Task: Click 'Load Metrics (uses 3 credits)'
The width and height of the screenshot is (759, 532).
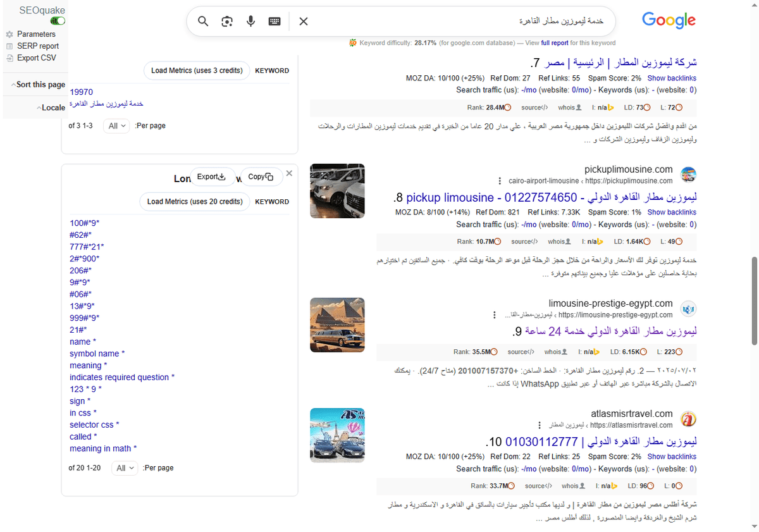Action: pos(197,71)
